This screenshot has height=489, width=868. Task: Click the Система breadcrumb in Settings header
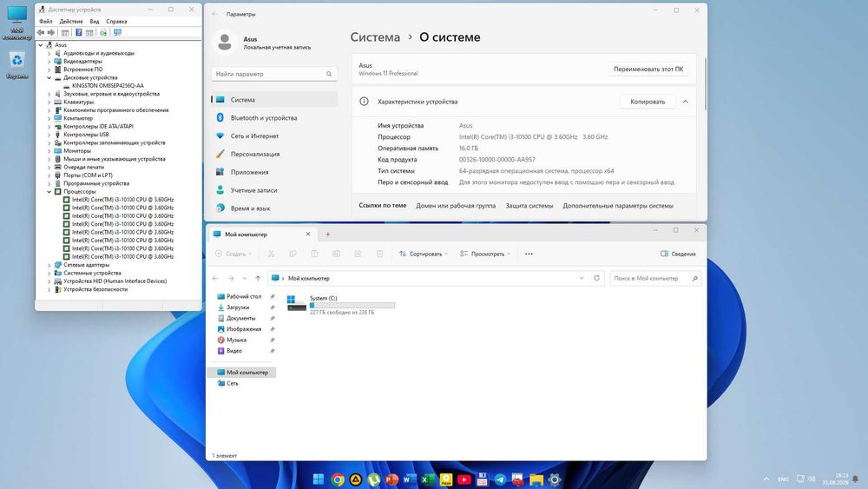point(375,37)
